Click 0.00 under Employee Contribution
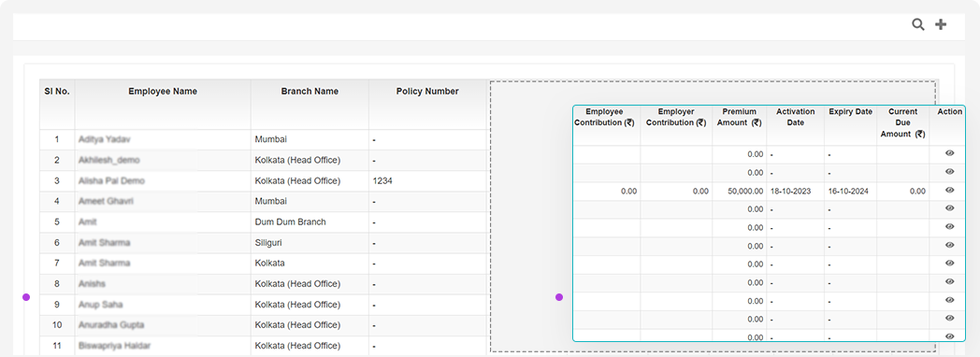 (628, 191)
